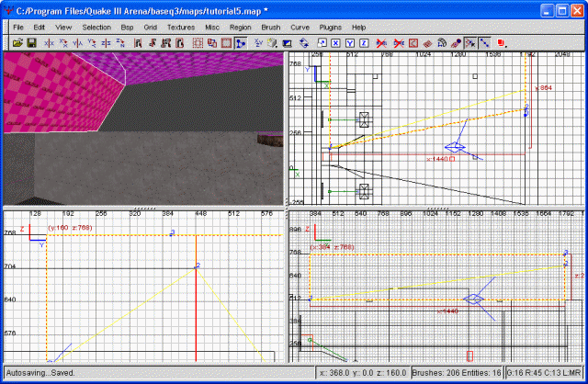Open the View menu
The height and width of the screenshot is (384, 588).
click(63, 28)
